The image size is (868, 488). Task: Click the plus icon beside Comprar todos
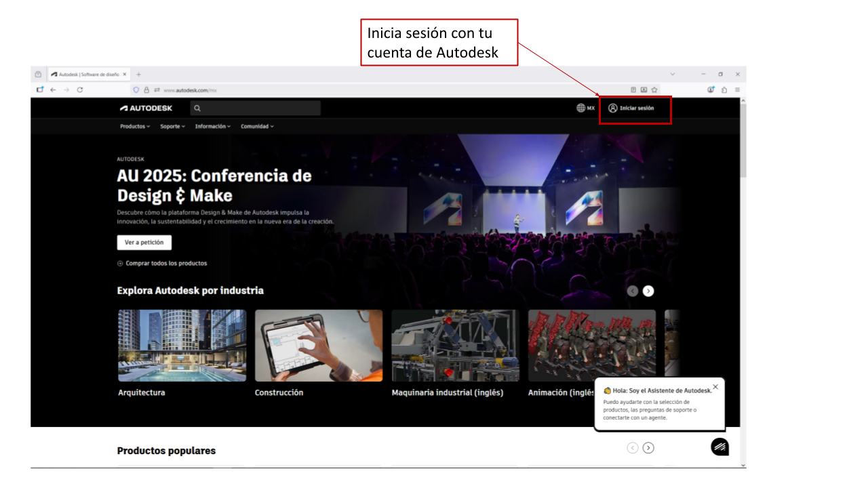coord(120,264)
